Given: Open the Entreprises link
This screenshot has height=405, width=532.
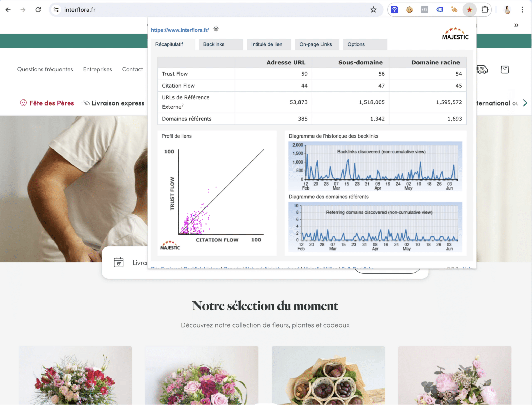Looking at the screenshot, I should pos(97,69).
